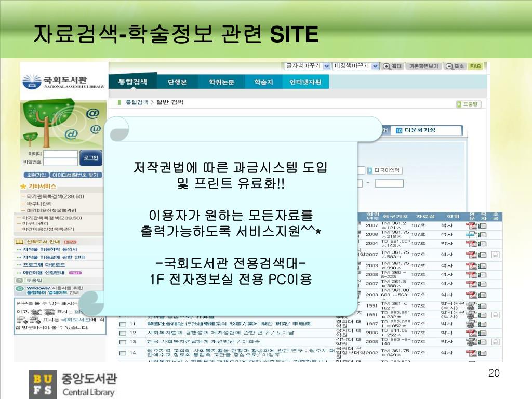Click the 청구기호 column header
Image resolution: width=532 pixels, height=399 pixels.
(395, 217)
